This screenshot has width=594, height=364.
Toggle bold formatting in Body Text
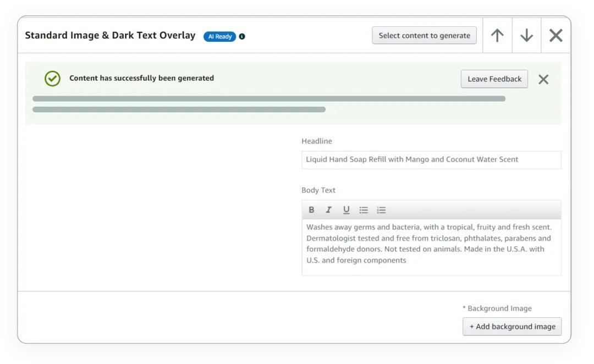click(311, 210)
